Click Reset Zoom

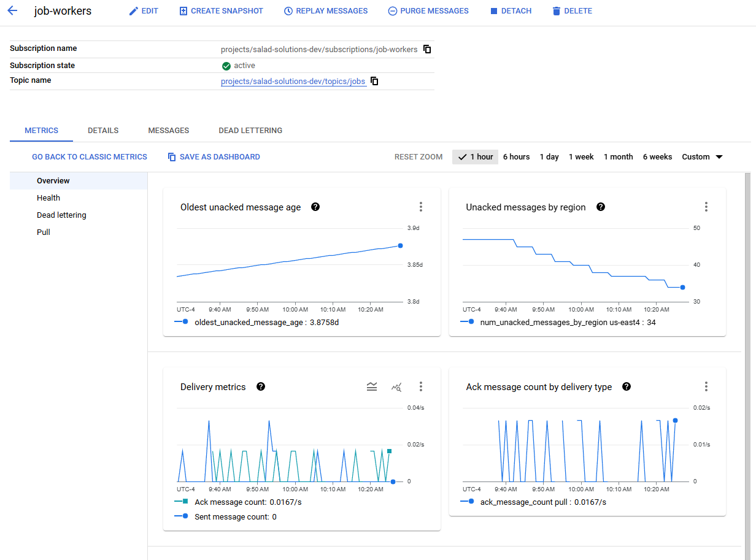click(418, 157)
